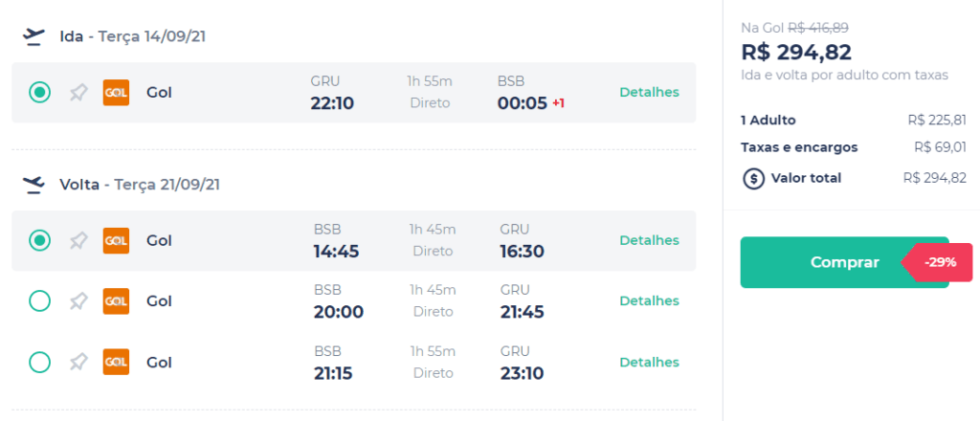Click the -29% discount badge

[938, 262]
